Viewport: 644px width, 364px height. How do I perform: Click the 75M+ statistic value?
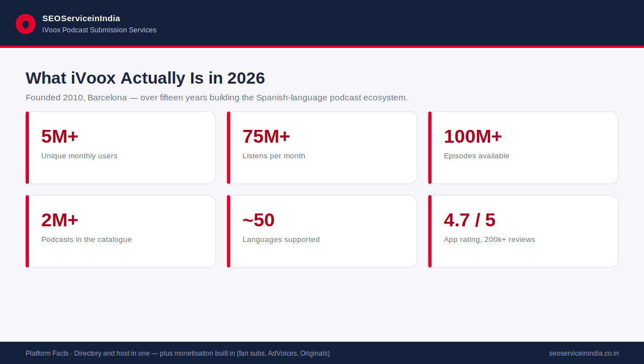point(266,137)
